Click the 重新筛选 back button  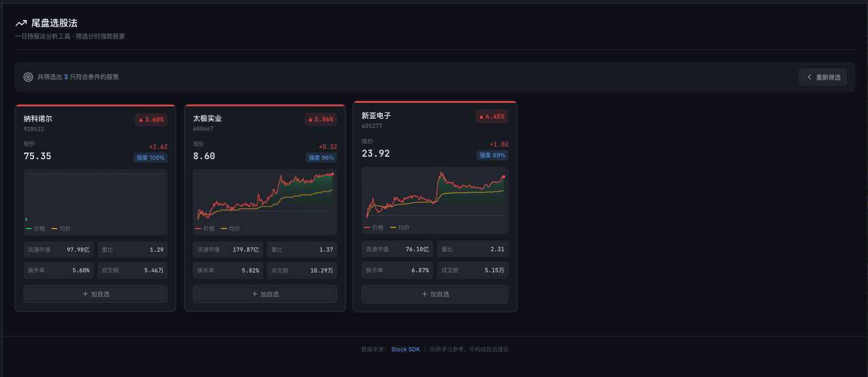(823, 77)
